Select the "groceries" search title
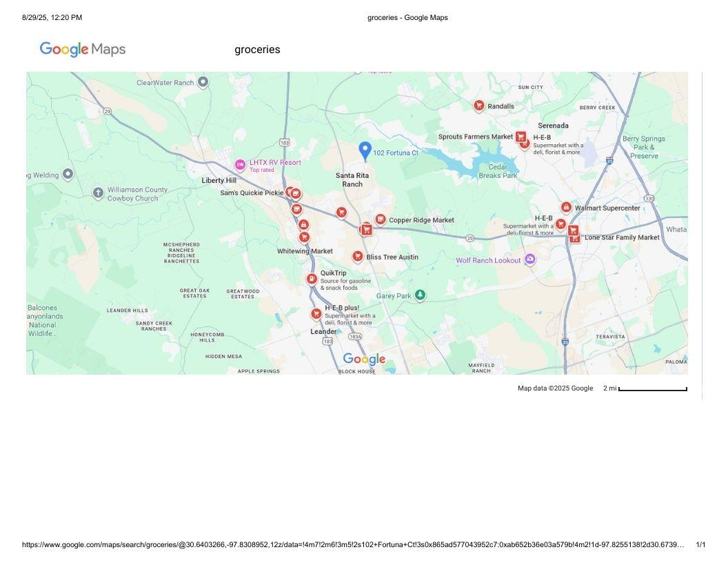This screenshot has width=728, height=563. pyautogui.click(x=257, y=50)
